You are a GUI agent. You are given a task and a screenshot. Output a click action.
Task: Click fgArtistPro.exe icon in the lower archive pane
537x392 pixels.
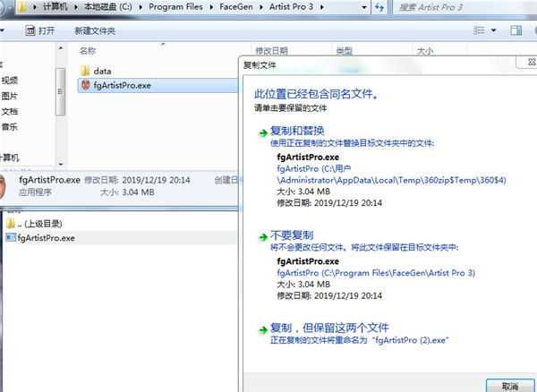[x=11, y=237]
